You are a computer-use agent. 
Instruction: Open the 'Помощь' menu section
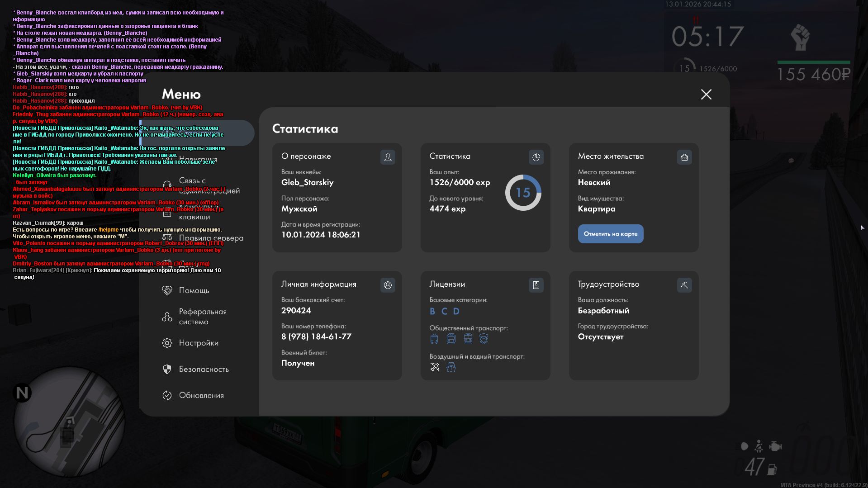tap(194, 290)
